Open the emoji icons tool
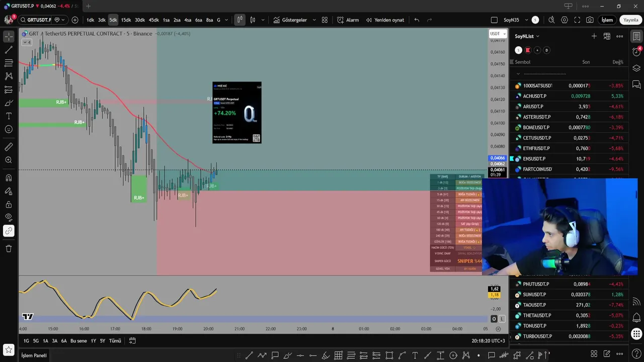This screenshot has height=362, width=644. click(x=9, y=129)
